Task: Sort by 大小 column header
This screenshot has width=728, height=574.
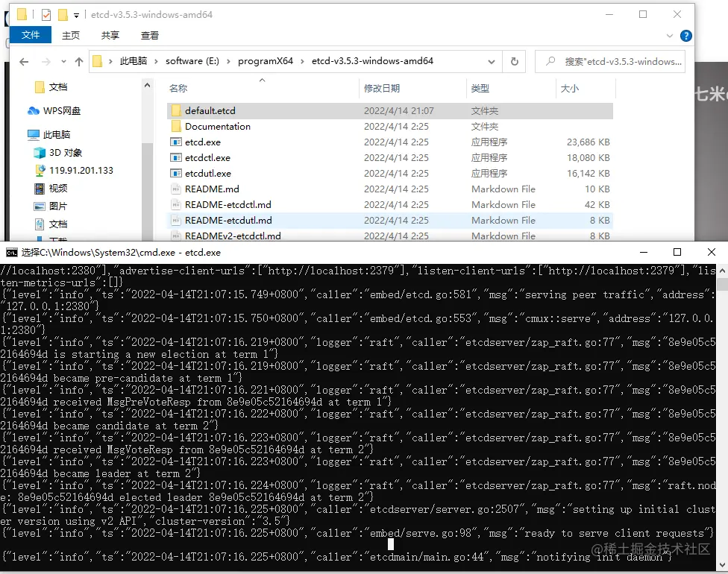Action: click(x=570, y=88)
